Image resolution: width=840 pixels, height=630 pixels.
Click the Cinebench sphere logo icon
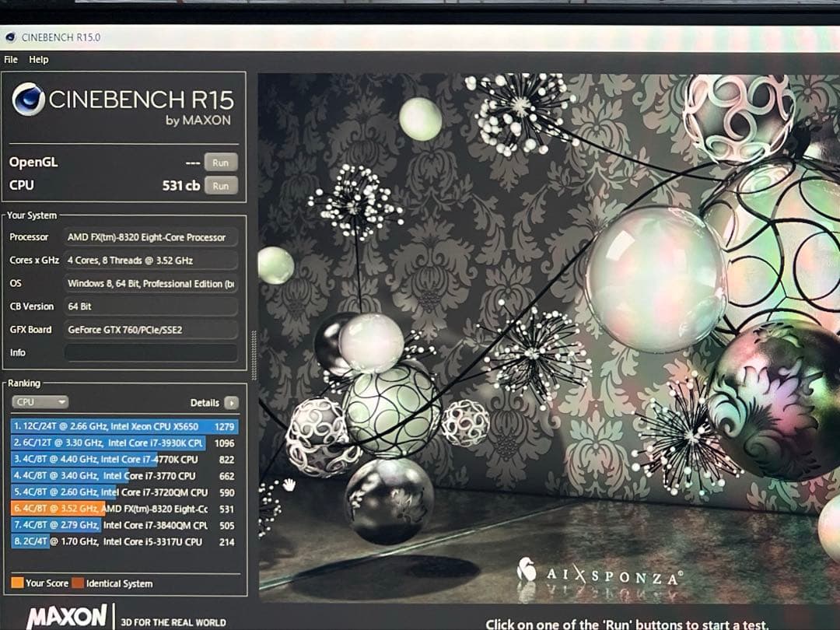(28, 99)
